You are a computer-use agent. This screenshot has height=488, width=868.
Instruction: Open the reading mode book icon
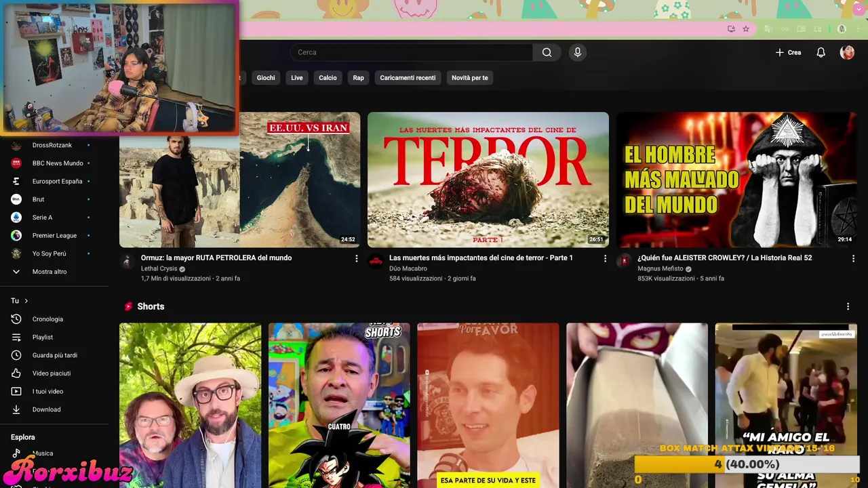click(x=801, y=29)
